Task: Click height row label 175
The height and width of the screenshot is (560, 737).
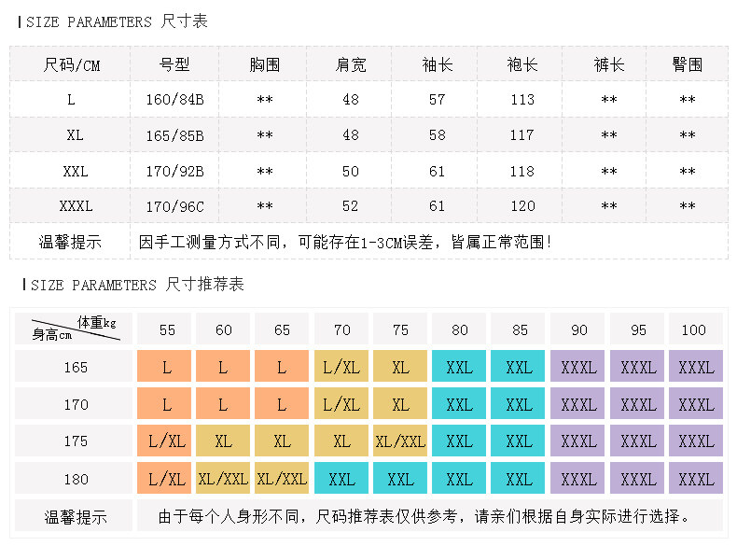Action: click(76, 441)
